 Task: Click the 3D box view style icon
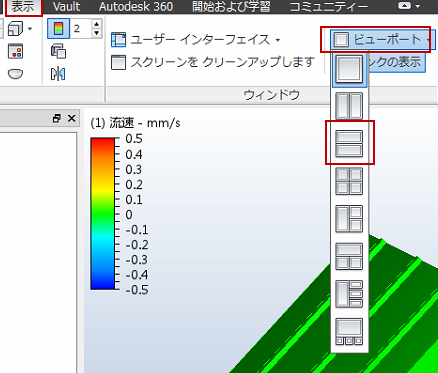click(15, 29)
